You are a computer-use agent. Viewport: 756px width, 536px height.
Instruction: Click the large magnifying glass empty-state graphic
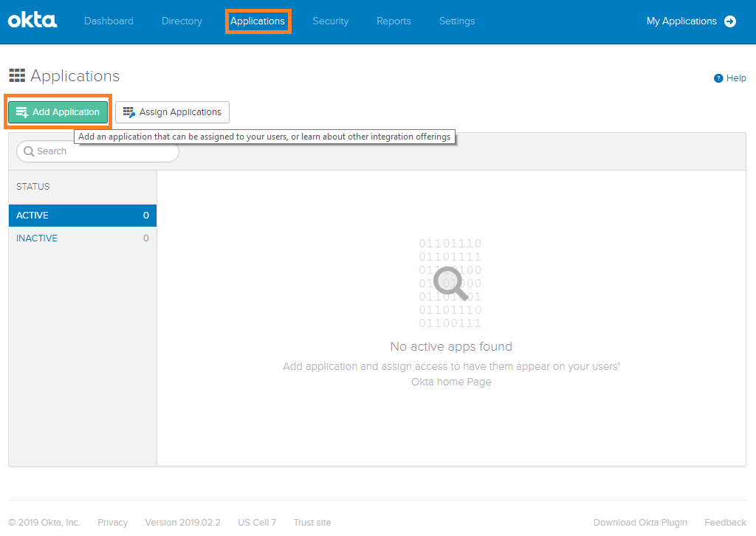pyautogui.click(x=450, y=283)
